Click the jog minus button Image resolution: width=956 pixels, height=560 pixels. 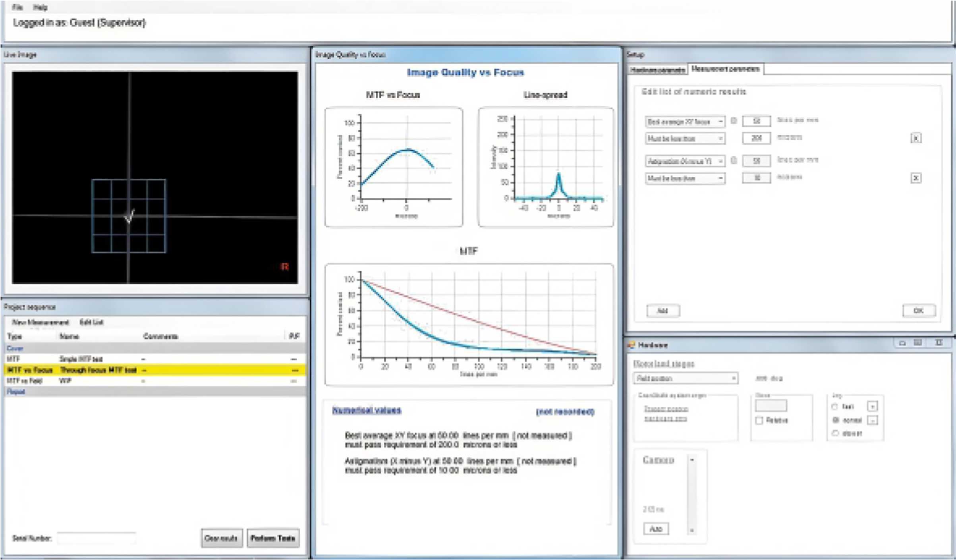872,420
